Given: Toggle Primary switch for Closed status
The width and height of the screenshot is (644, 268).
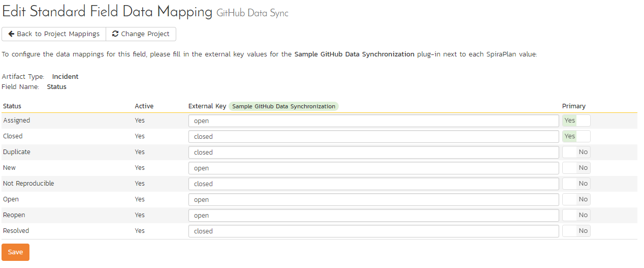Looking at the screenshot, I should pos(576,136).
